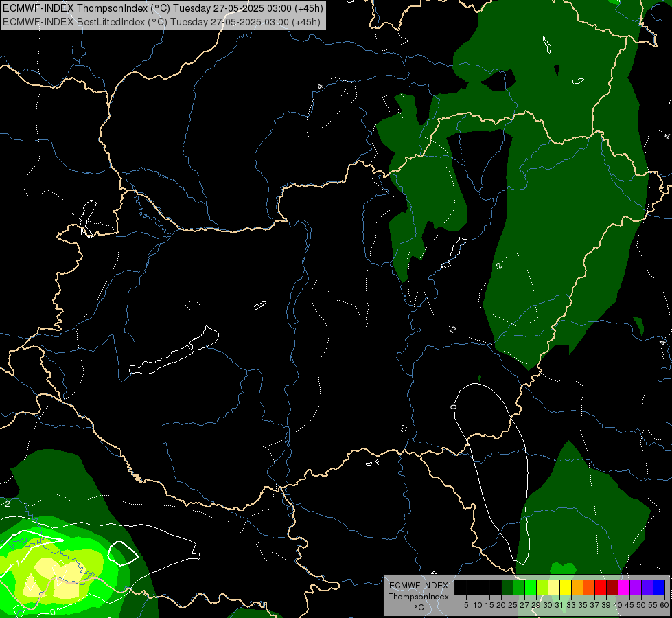Click the legend tick value '30'
The width and height of the screenshot is (672, 618).
[x=548, y=605]
